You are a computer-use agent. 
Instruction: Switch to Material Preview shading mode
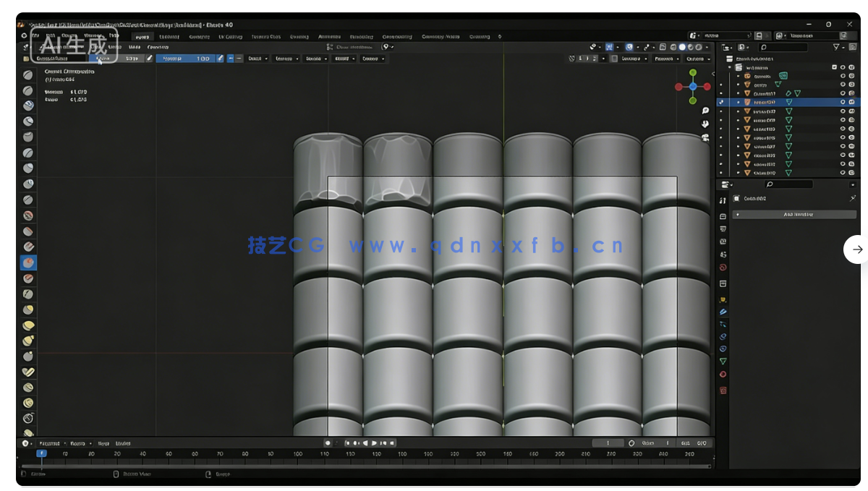click(689, 46)
